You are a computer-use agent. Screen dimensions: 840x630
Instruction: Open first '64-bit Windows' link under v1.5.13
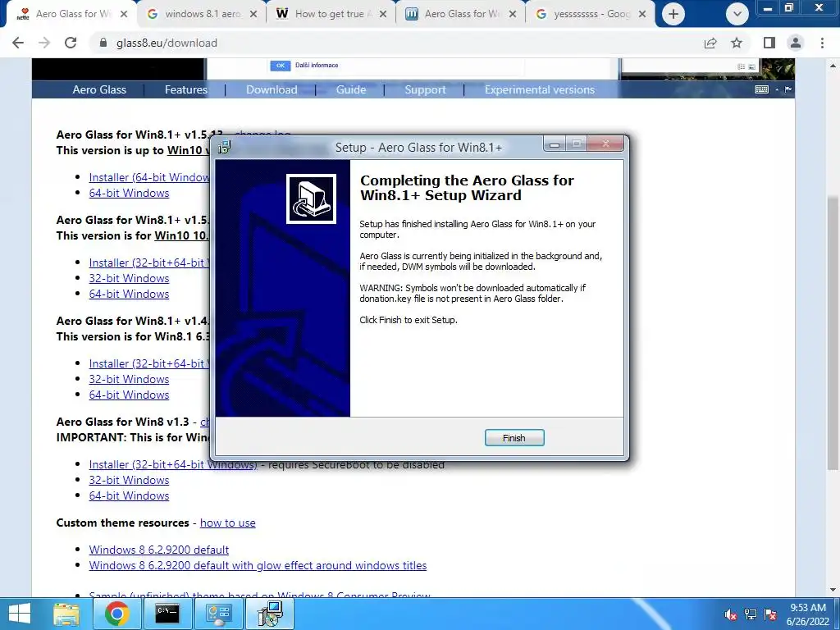tap(129, 193)
